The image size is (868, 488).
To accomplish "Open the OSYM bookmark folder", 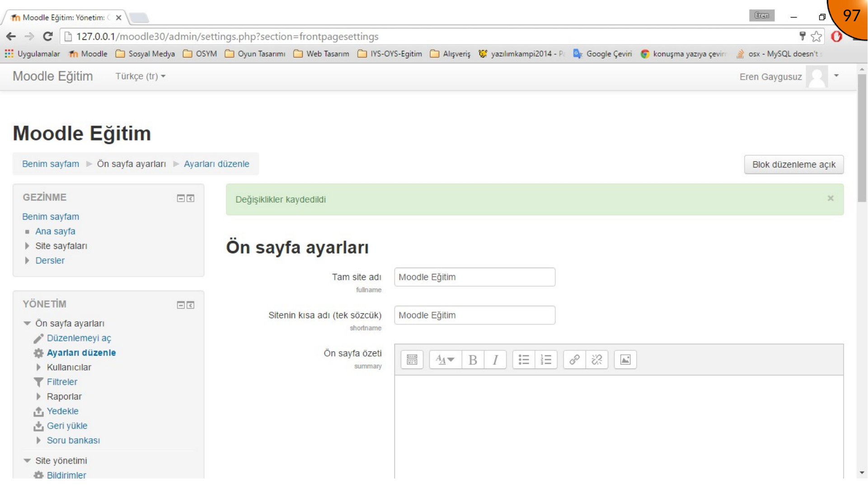I will (200, 54).
